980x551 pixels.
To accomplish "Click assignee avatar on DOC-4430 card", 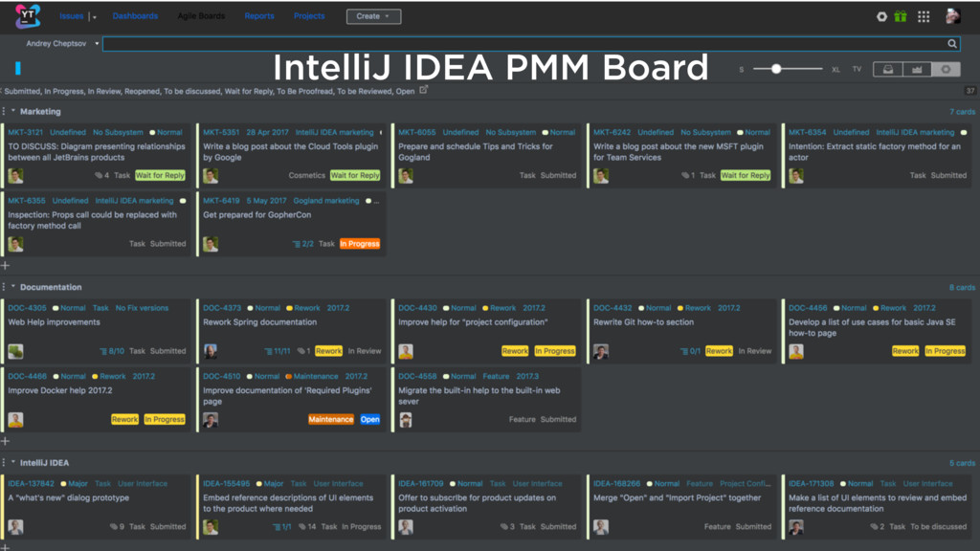I will click(x=406, y=351).
